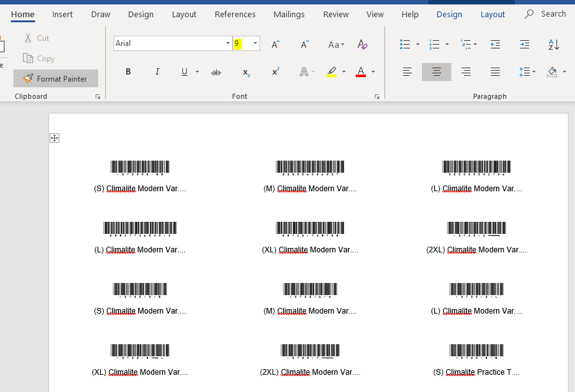
Task: Switch to the Mailings tab
Action: (289, 14)
